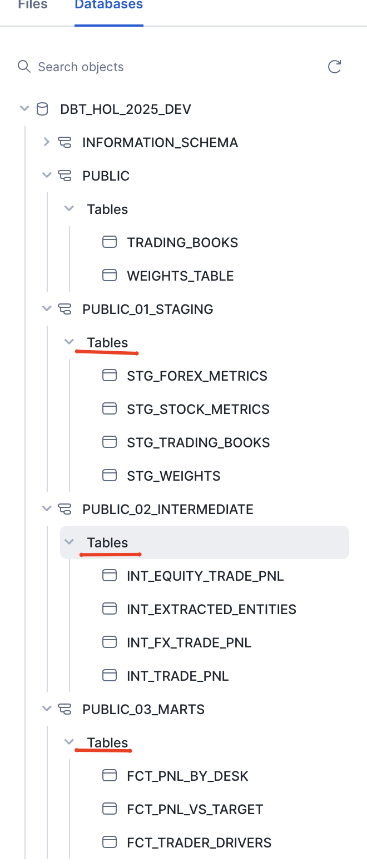Collapse the DBT_HOL_2025_DEV database chevron
Screen dimensions: 367x868
pos(24,108)
